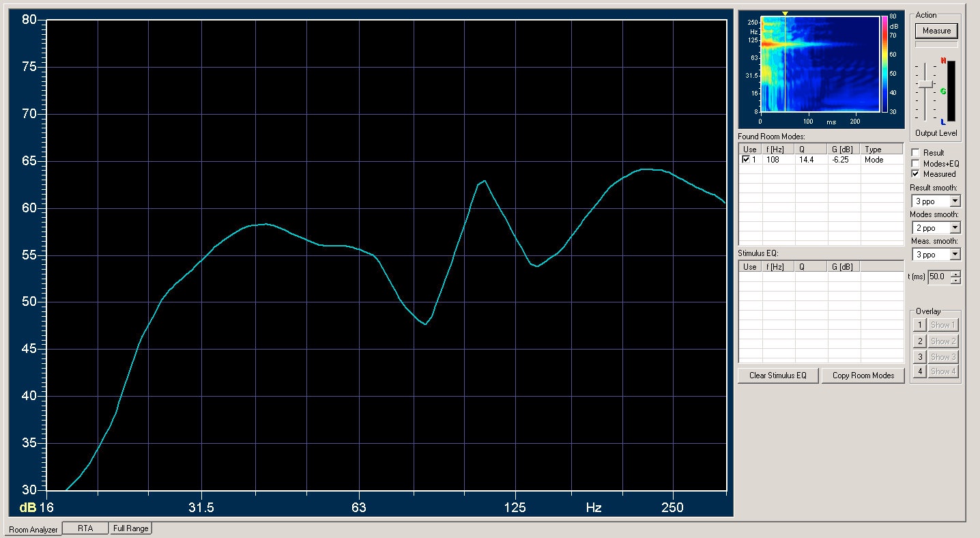980x538 pixels.
Task: Toggle the Modes+EQ checkbox
Action: 916,164
